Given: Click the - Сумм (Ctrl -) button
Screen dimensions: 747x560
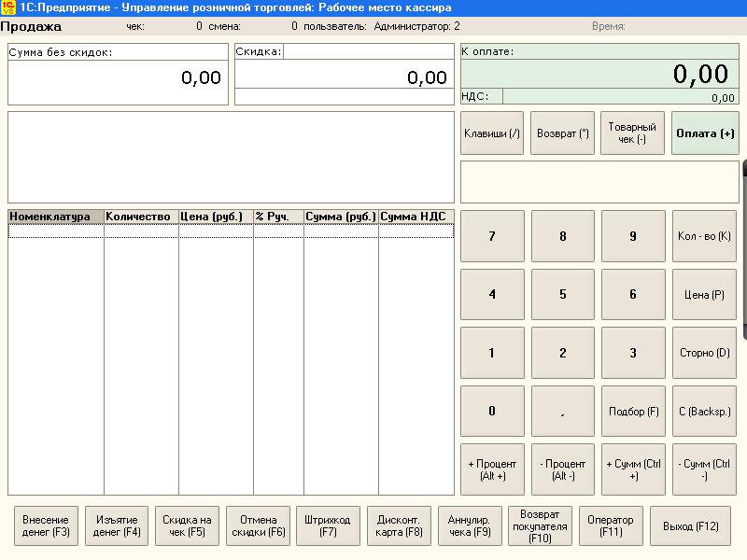Looking at the screenshot, I should tap(705, 469).
